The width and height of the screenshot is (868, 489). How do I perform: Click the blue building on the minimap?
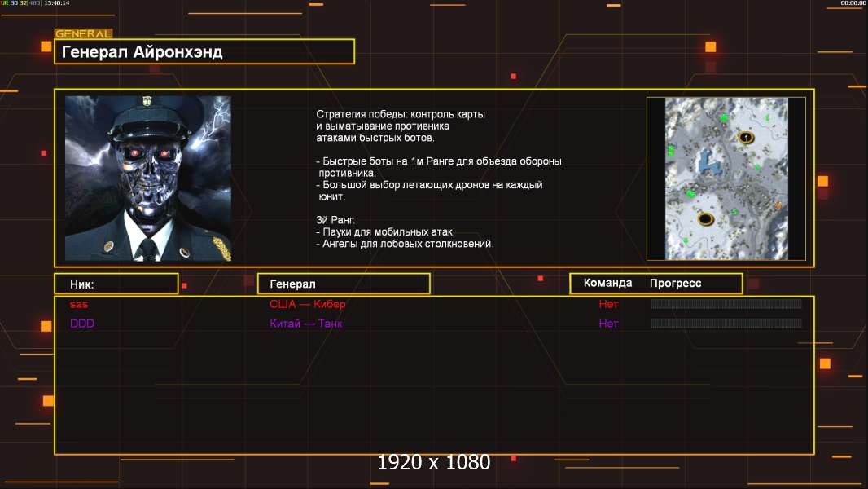[708, 161]
